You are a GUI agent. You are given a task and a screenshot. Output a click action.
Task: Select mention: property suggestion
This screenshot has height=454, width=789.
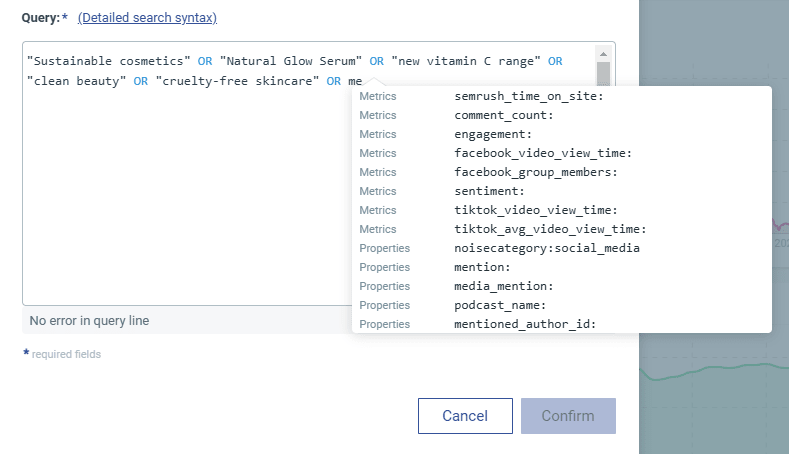tap(482, 267)
